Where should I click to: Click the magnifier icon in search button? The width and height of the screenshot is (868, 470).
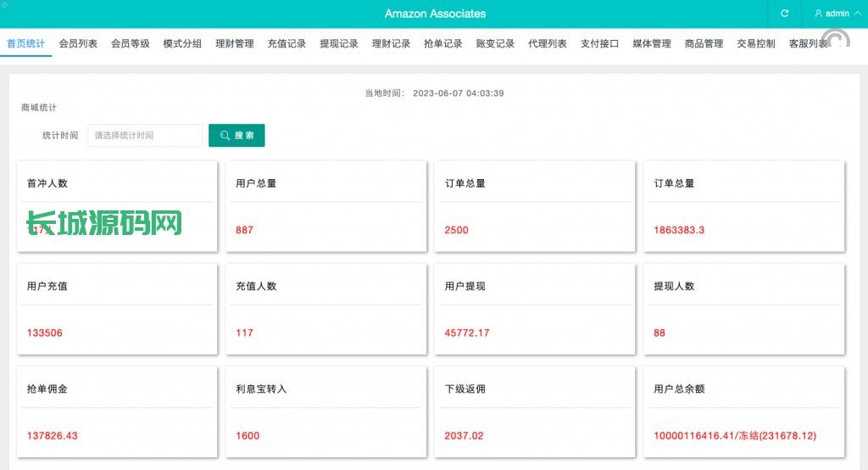(225, 136)
